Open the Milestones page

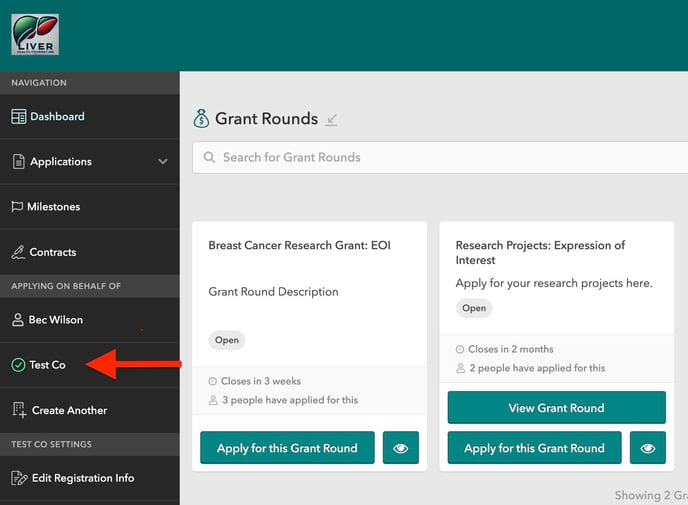(x=54, y=207)
